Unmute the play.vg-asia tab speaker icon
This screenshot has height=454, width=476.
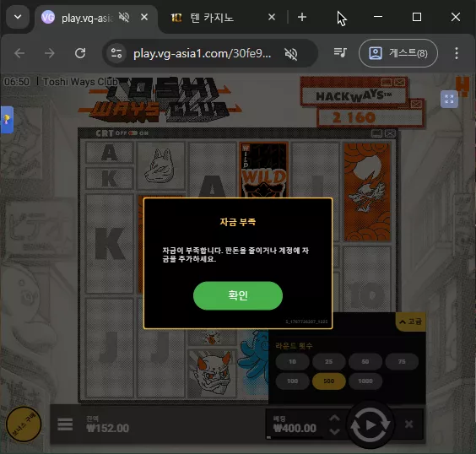tap(124, 17)
